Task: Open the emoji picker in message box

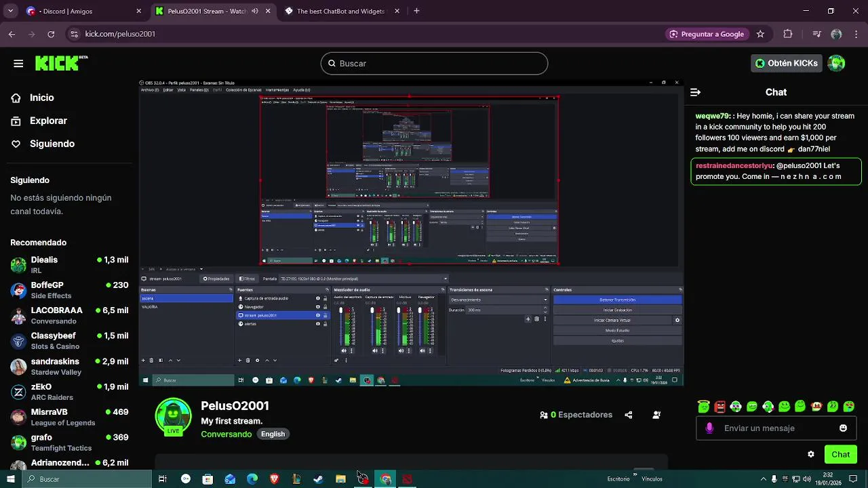Action: tap(843, 428)
